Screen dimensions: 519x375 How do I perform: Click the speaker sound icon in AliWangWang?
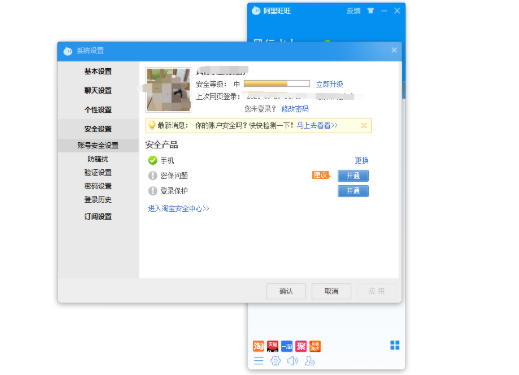click(x=292, y=361)
